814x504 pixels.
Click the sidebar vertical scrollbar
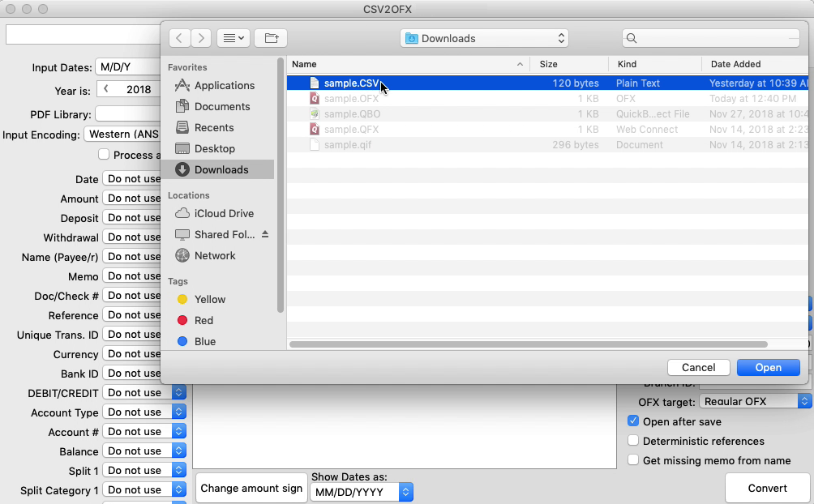tap(281, 186)
